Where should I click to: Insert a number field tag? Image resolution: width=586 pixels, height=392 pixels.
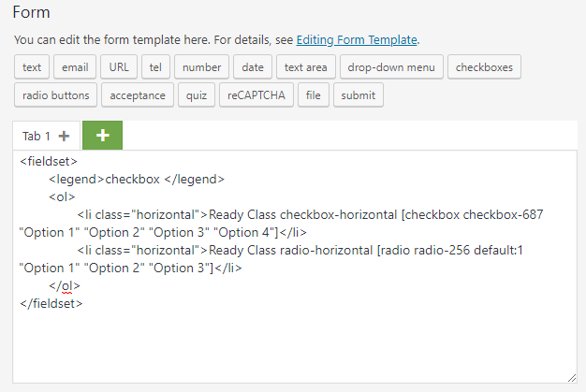coord(201,67)
